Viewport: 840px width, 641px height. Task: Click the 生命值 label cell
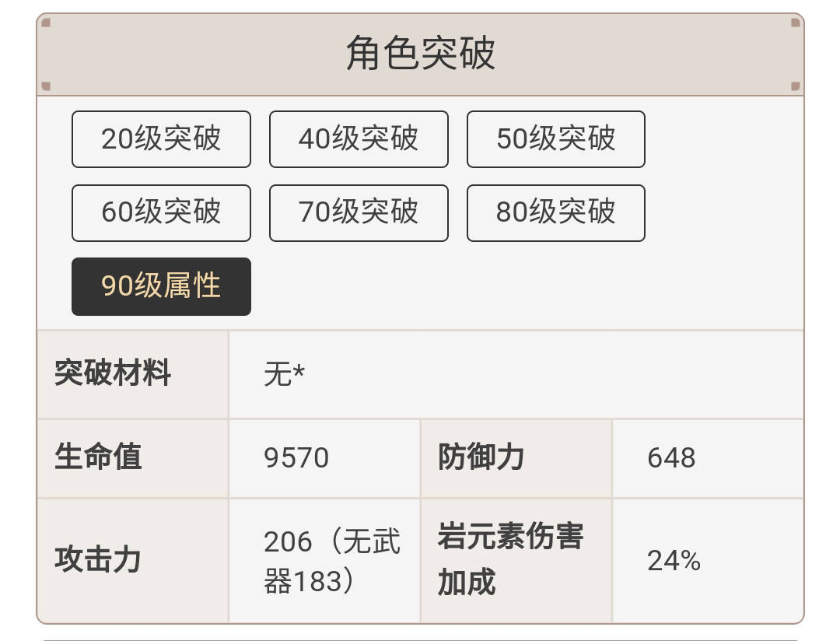133,458
